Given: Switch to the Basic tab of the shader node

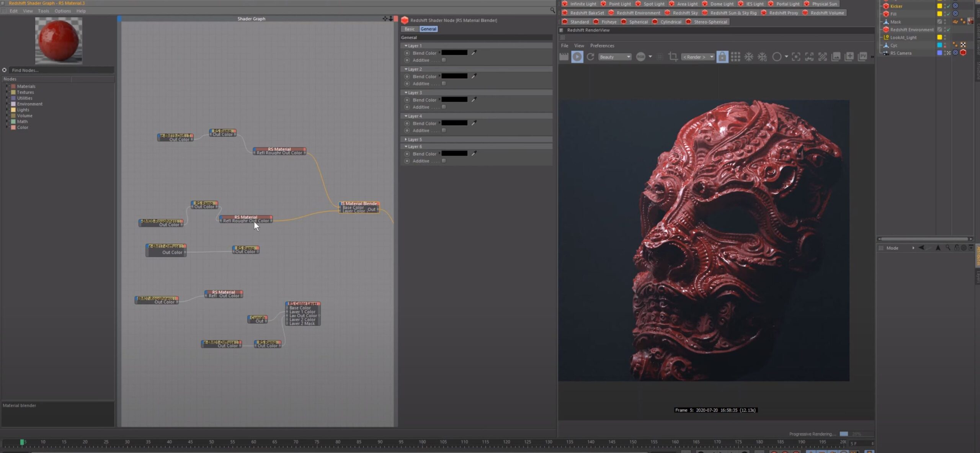Looking at the screenshot, I should (409, 29).
